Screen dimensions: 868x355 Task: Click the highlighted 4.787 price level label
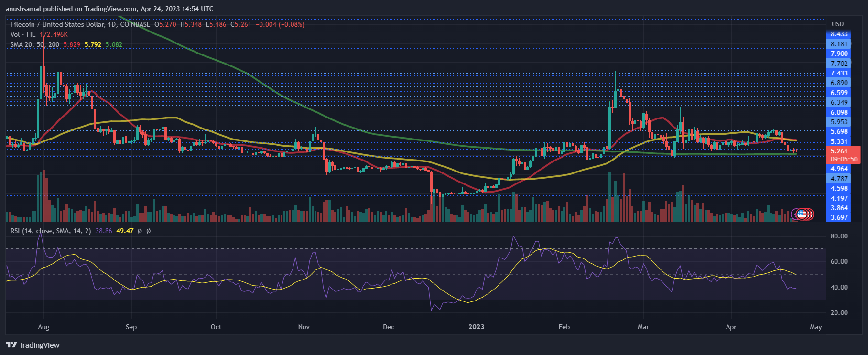point(839,179)
